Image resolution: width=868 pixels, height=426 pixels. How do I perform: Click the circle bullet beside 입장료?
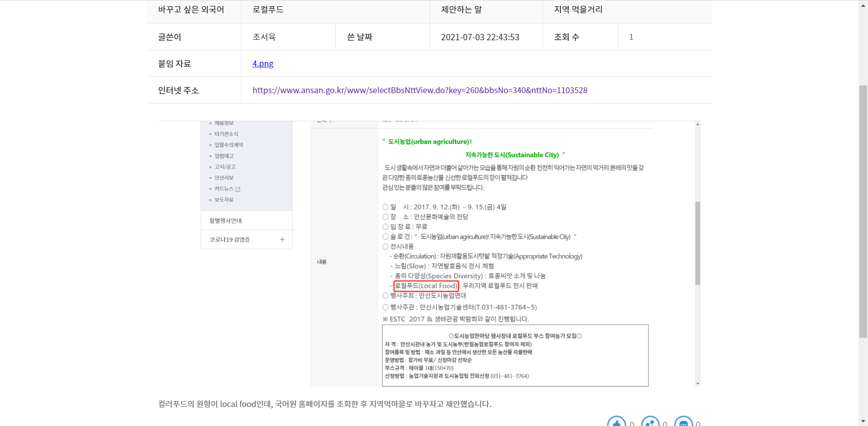pos(386,227)
